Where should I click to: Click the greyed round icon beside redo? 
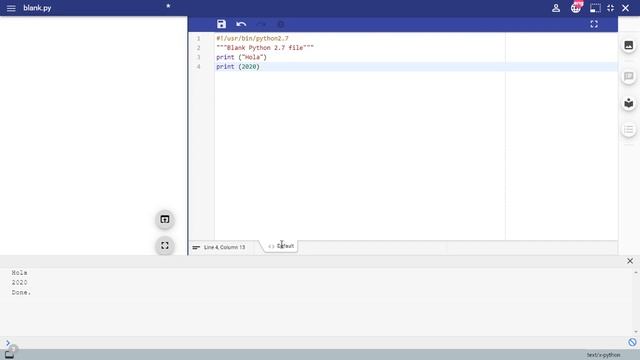coord(281,24)
